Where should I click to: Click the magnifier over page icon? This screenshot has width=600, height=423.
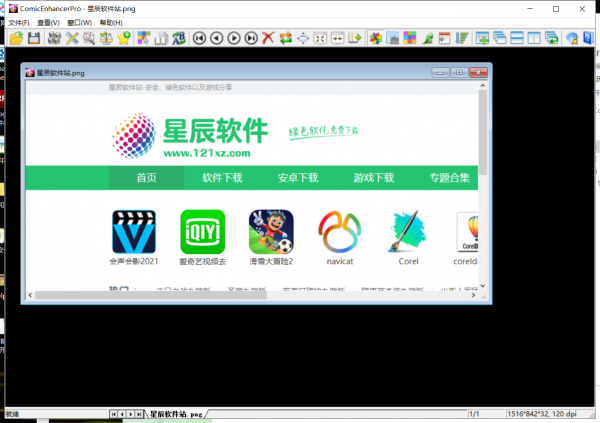coord(89,38)
